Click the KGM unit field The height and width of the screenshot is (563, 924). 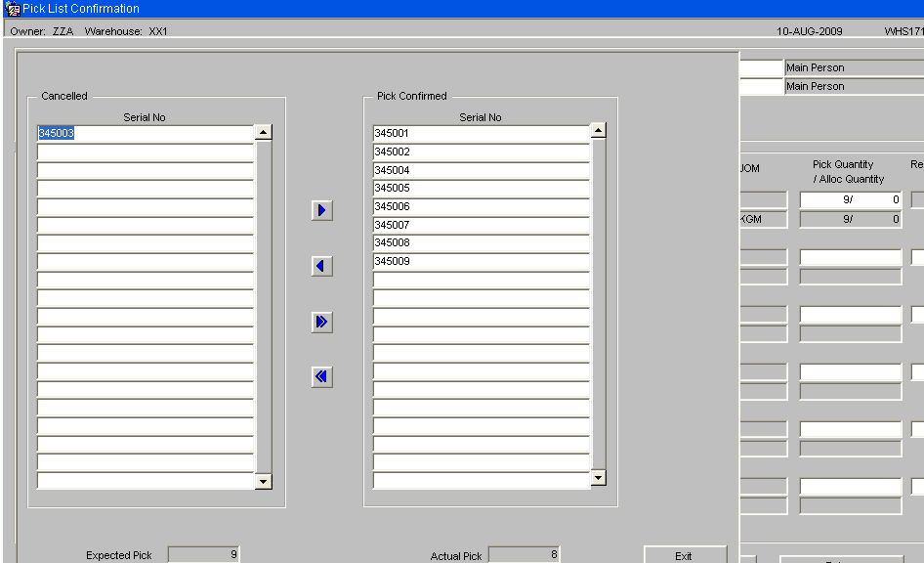click(x=764, y=219)
